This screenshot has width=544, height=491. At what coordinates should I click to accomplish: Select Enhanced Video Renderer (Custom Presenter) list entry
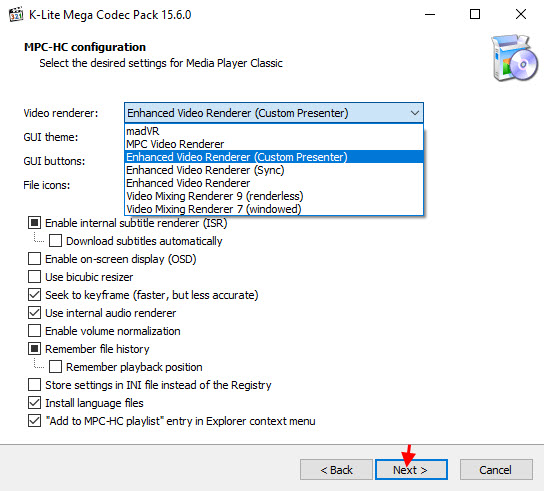(274, 157)
